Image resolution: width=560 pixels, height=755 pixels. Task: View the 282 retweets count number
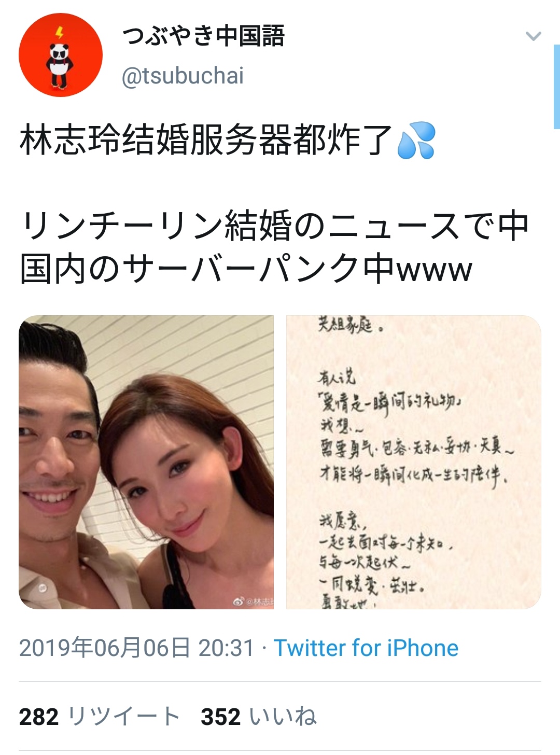tap(39, 717)
